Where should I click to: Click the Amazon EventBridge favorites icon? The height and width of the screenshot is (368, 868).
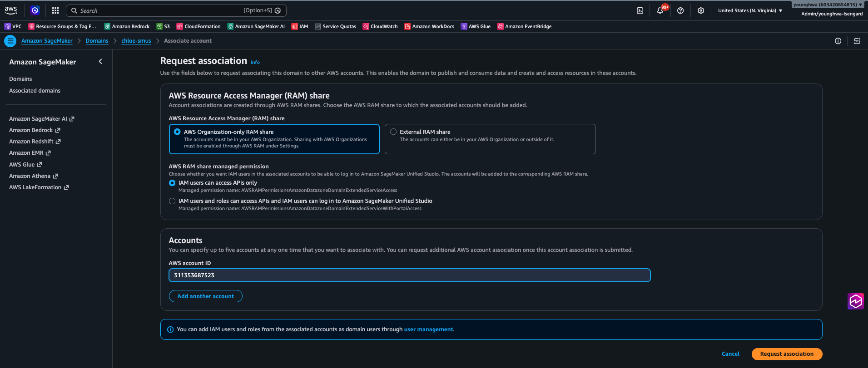[501, 26]
